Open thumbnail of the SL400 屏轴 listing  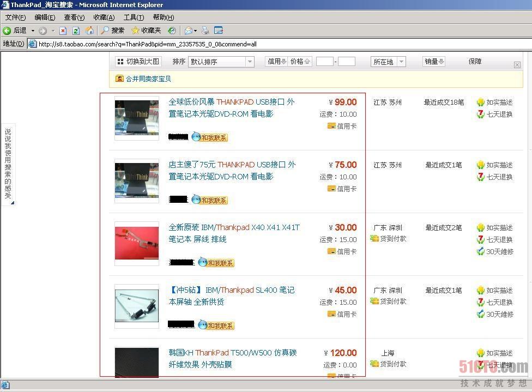click(x=137, y=306)
